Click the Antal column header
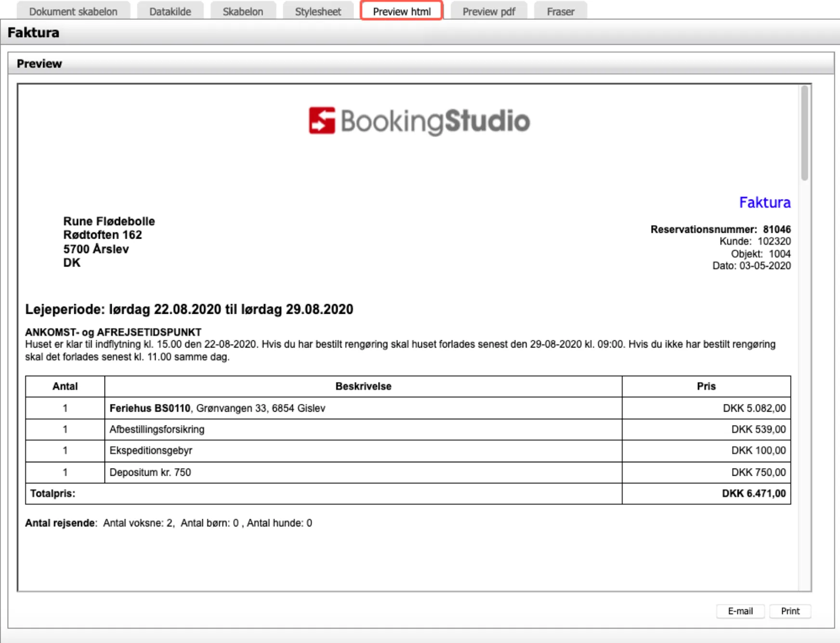Screen dimensions: 840x643 click(x=65, y=386)
